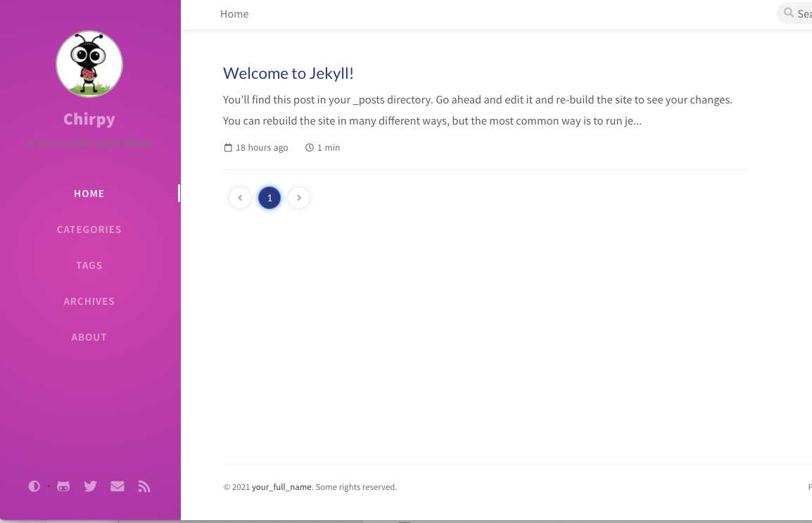Open the Tags sidebar tab
812x523 pixels.
pyautogui.click(x=89, y=265)
